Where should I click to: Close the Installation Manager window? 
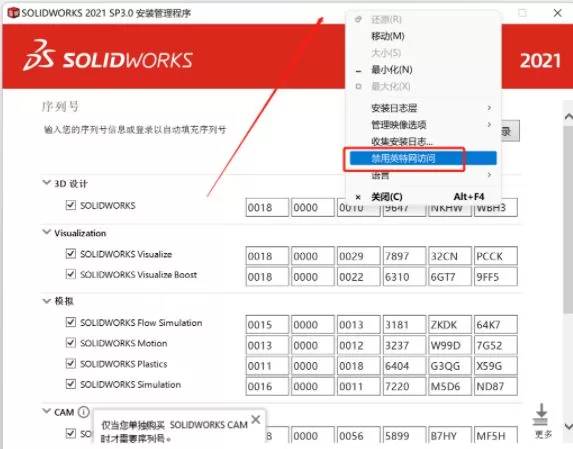point(558,13)
